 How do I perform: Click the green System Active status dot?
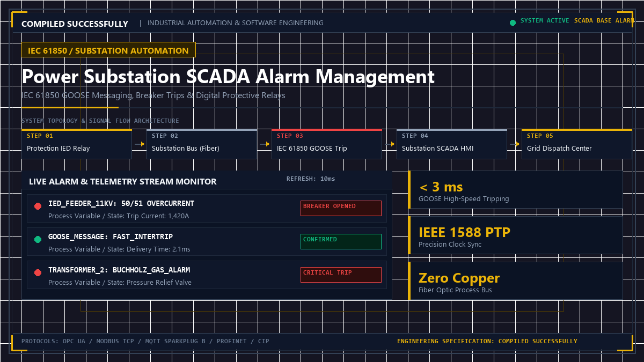click(x=513, y=23)
